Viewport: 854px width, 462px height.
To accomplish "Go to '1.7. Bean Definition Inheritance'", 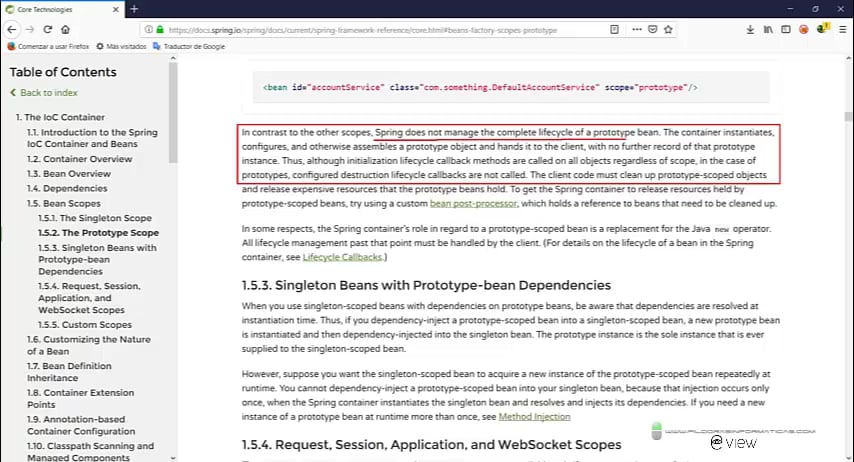I will [69, 372].
